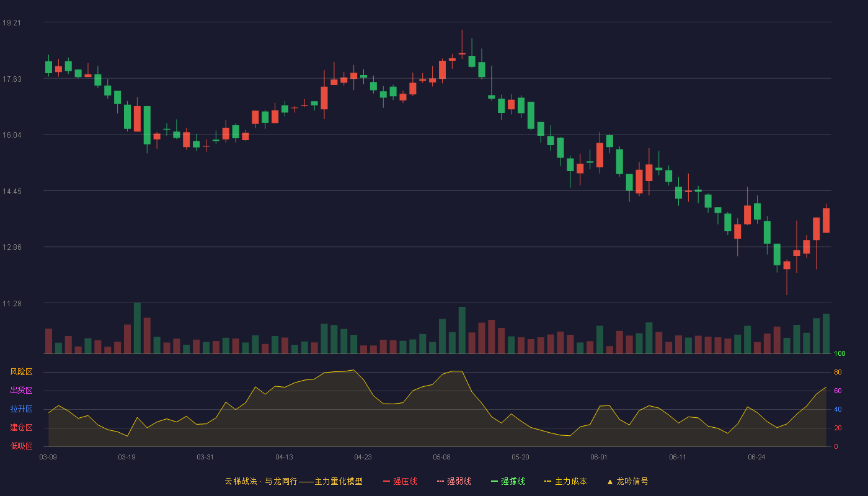Click the 风险区 zone label
The height and width of the screenshot is (496, 868).
pyautogui.click(x=21, y=372)
